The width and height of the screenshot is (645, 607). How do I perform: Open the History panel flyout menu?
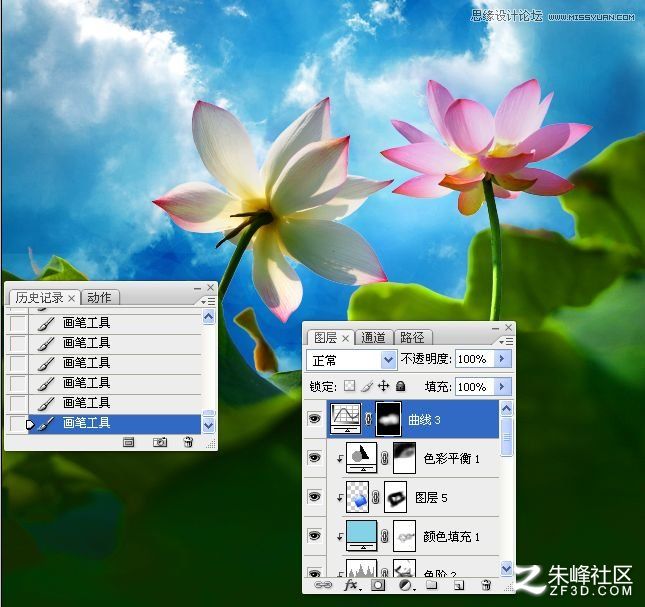tap(209, 301)
